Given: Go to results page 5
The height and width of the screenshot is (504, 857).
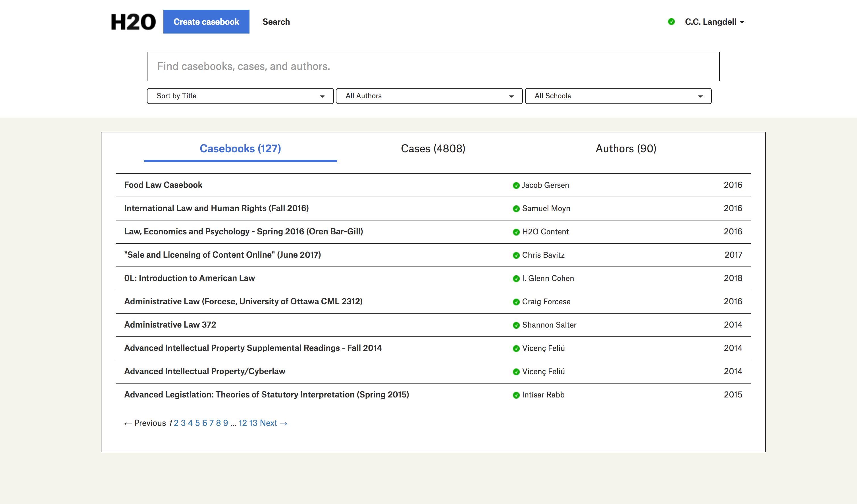Looking at the screenshot, I should point(197,423).
